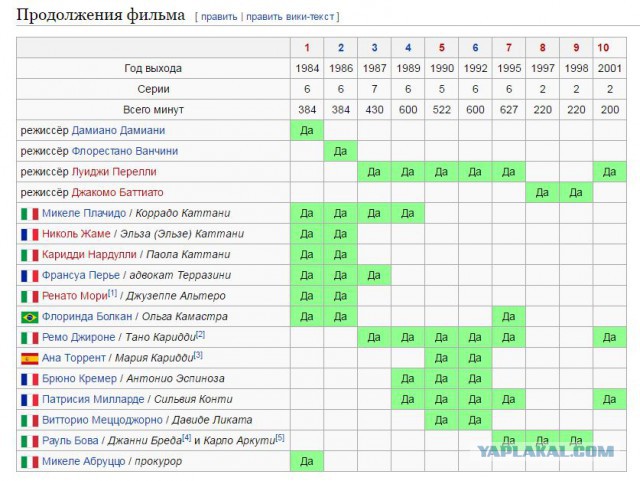Click French flag beside Николь Жаме
This screenshot has height=481, width=640.
(x=30, y=235)
